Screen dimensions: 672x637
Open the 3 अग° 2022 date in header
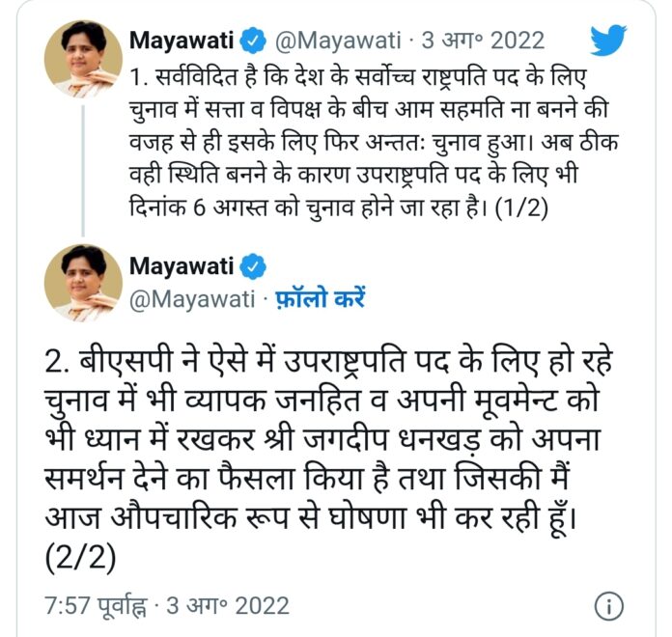(x=483, y=41)
